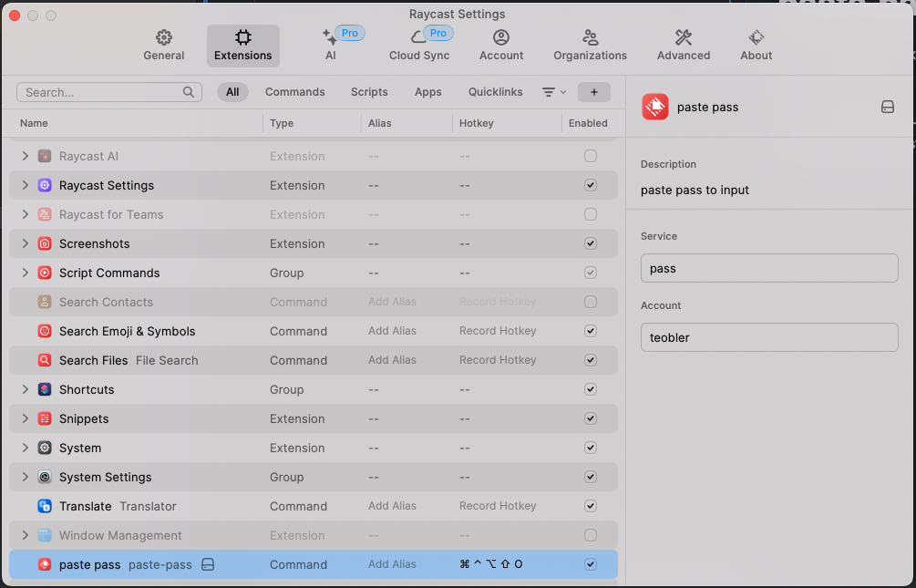Switch to the AI settings tab
The image size is (916, 588).
(331, 46)
